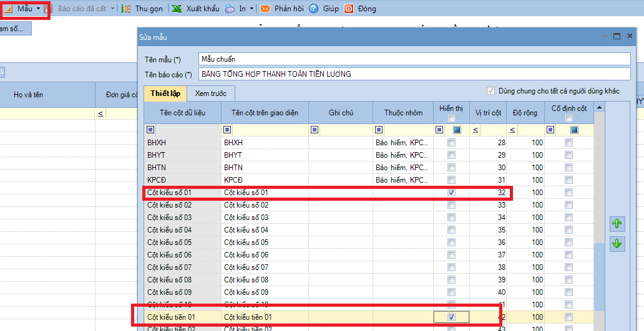Click the red Đóng close icon

click(349, 9)
